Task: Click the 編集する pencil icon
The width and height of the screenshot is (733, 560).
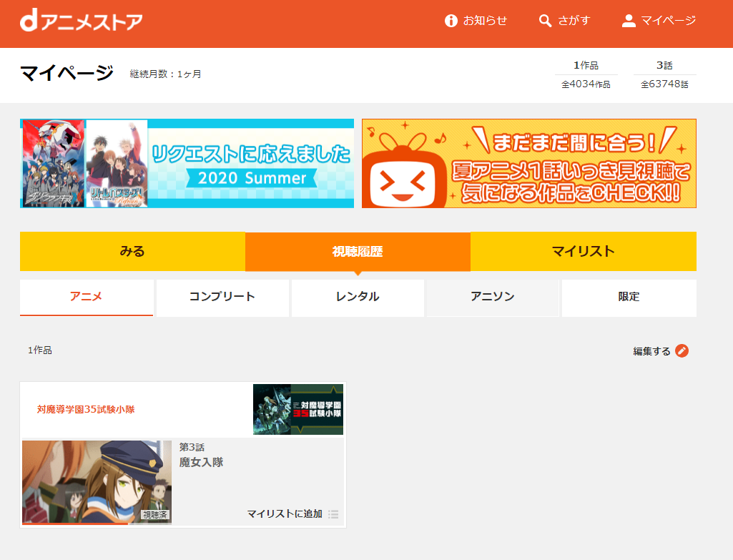Action: coord(682,351)
